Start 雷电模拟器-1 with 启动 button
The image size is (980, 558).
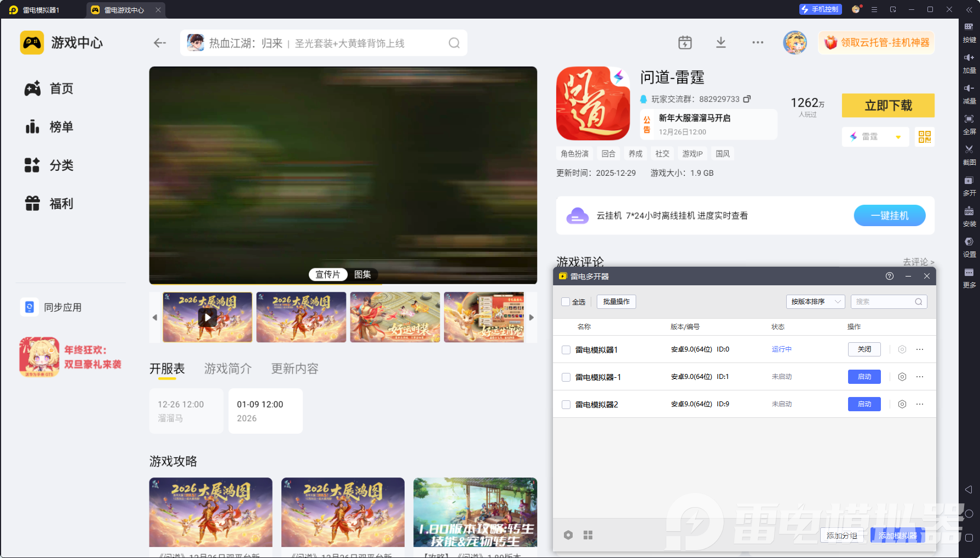[x=864, y=377]
